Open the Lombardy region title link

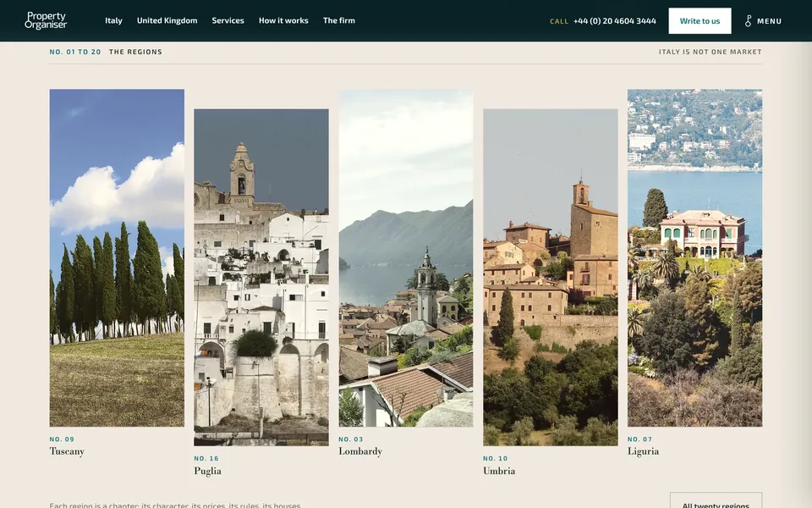[360, 451]
